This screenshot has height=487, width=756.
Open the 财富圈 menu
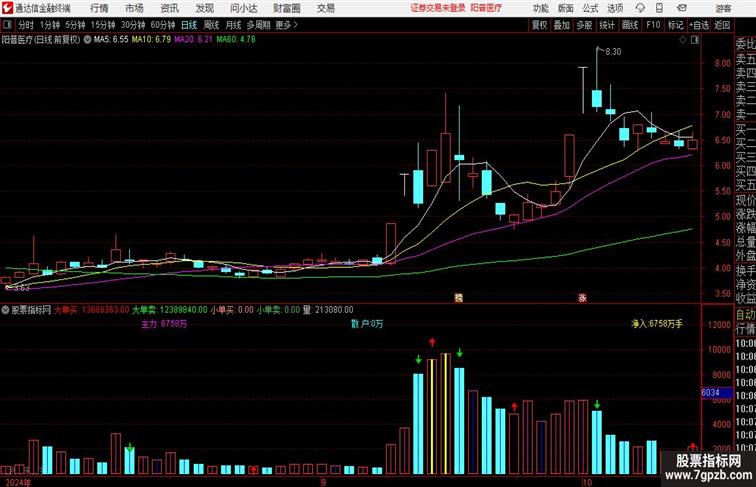[286, 8]
